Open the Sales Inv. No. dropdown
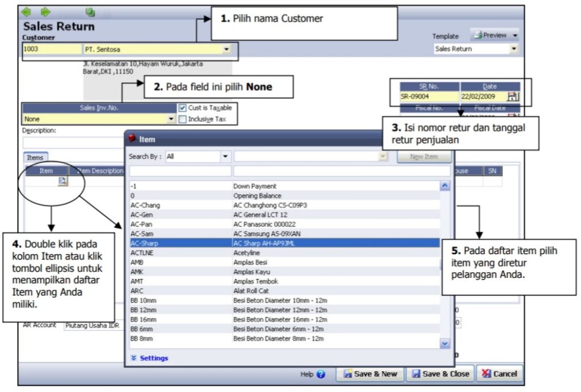The width and height of the screenshot is (581, 392). tap(171, 120)
